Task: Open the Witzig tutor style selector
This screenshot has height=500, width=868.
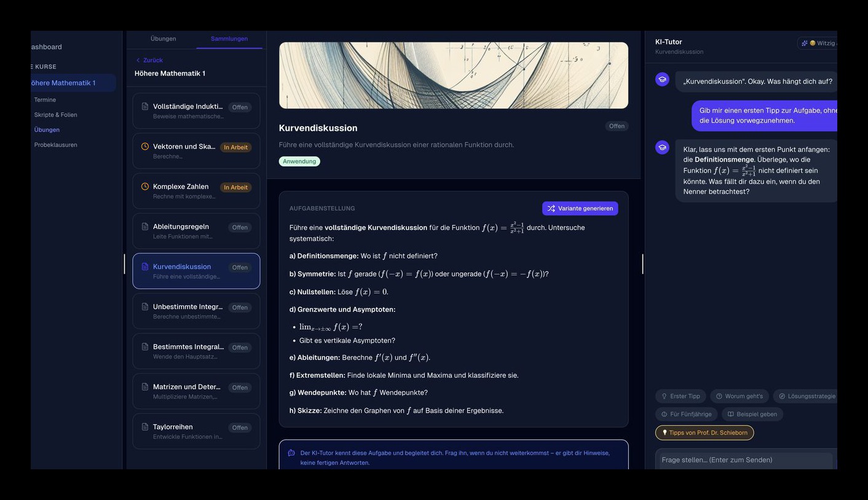Action: click(x=818, y=43)
